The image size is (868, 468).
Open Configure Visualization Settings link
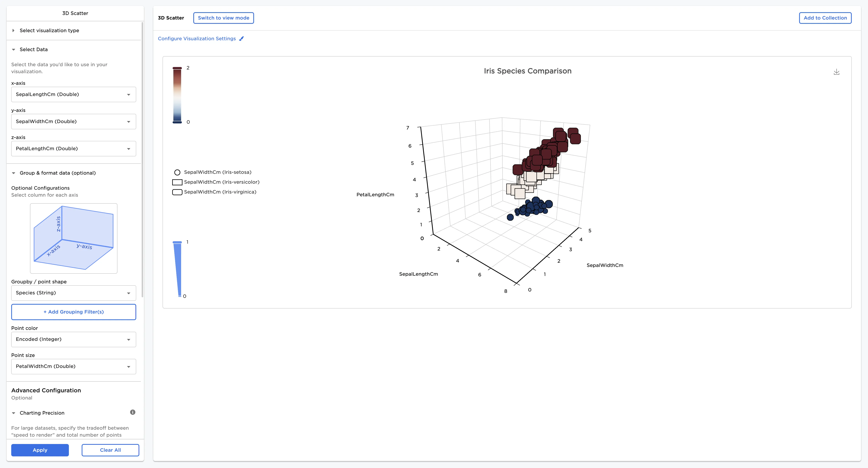click(x=197, y=39)
